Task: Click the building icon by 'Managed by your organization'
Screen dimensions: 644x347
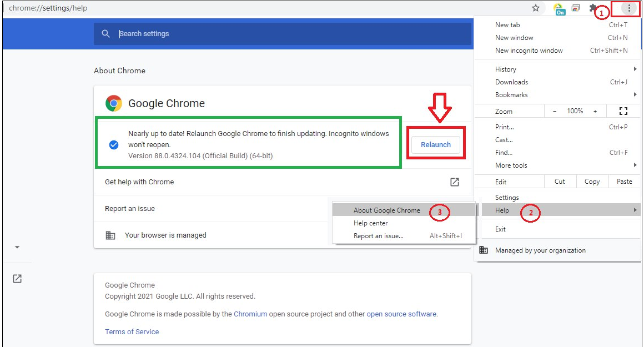Action: click(x=484, y=250)
